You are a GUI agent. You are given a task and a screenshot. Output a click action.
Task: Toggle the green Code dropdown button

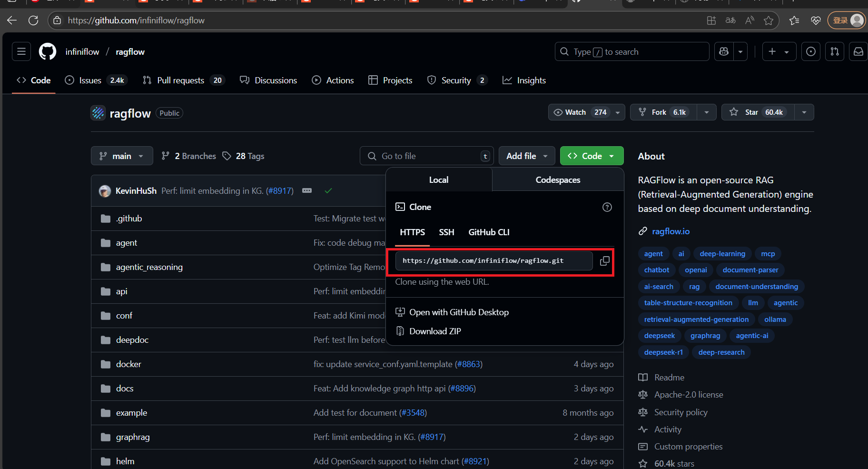(x=592, y=156)
